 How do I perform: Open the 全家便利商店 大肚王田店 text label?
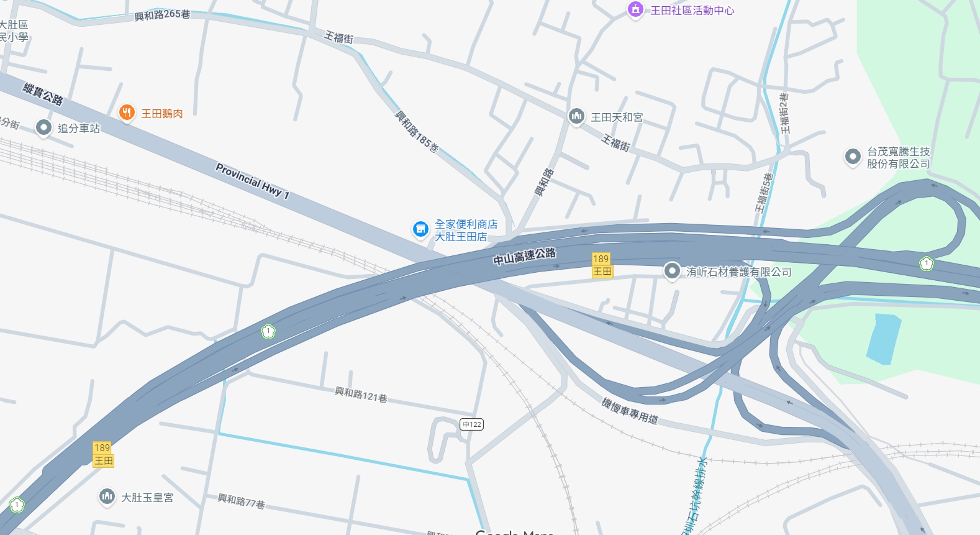[x=466, y=231]
